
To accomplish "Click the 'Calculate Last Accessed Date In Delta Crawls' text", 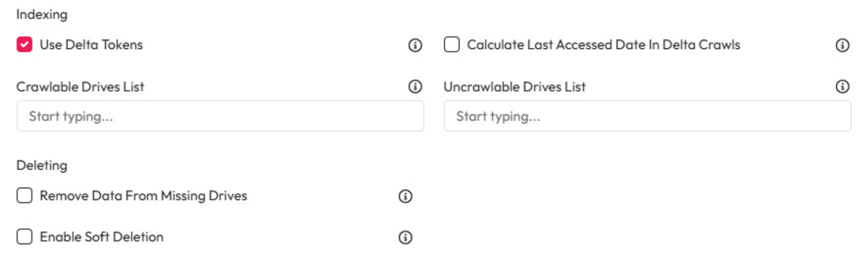I will tap(603, 45).
